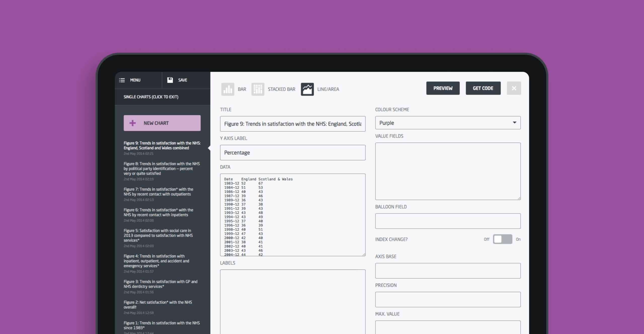Select the Line/Area chart icon
Viewport: 644px width, 334px height.
point(307,89)
